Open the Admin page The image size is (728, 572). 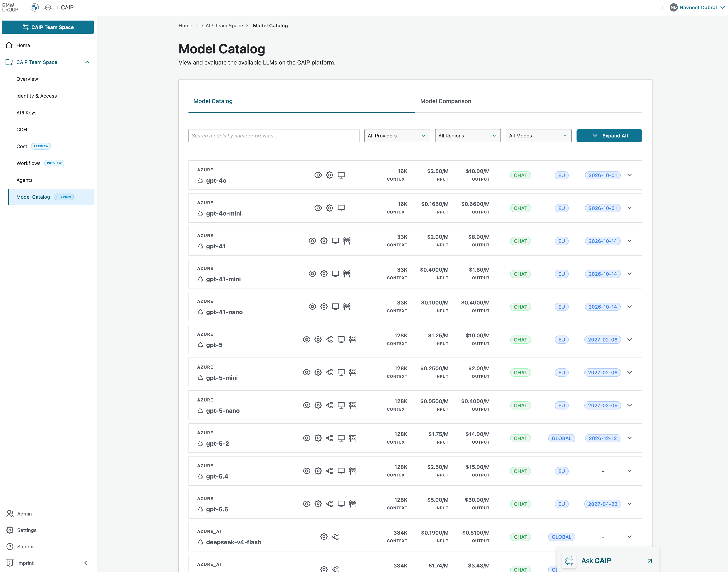pyautogui.click(x=24, y=514)
